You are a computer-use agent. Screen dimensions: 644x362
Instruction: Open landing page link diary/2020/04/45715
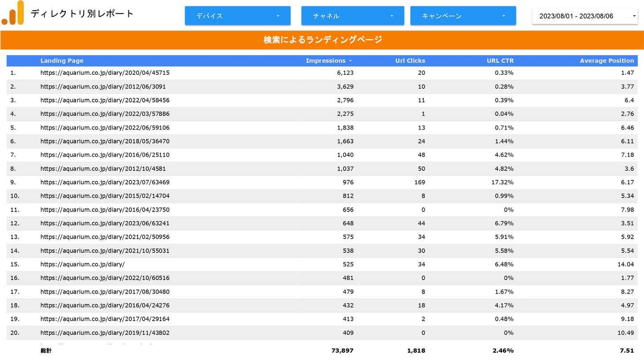coord(105,73)
